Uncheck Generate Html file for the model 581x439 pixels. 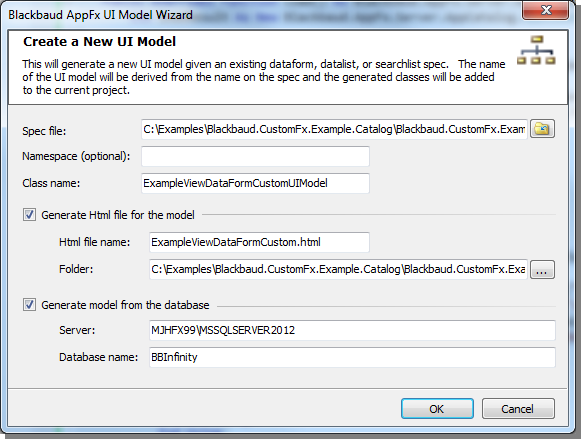click(30, 215)
